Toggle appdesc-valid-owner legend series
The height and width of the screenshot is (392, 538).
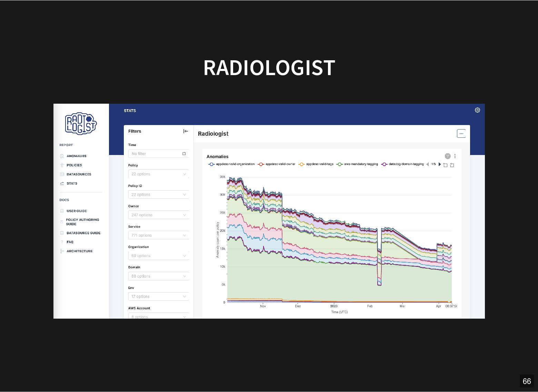click(x=277, y=164)
